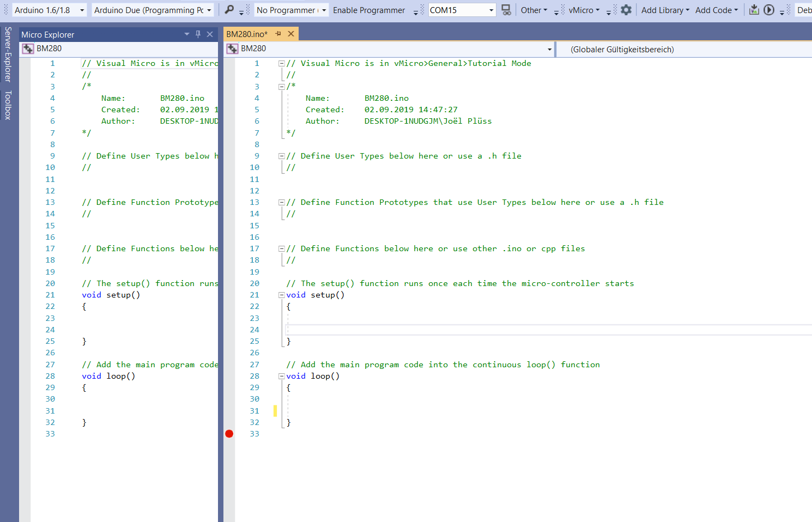The width and height of the screenshot is (812, 522).
Task: Select the BM280.ino* document tab
Action: [x=247, y=34]
